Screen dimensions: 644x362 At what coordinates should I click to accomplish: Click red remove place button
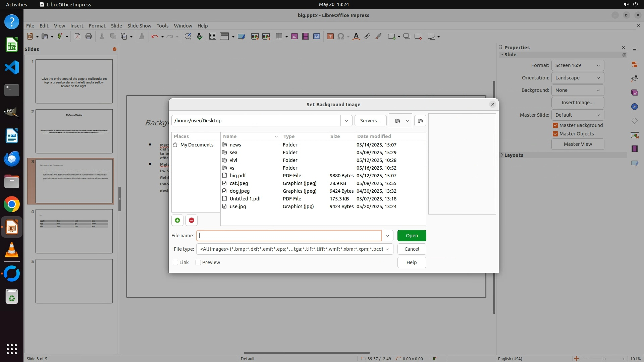[192, 220]
